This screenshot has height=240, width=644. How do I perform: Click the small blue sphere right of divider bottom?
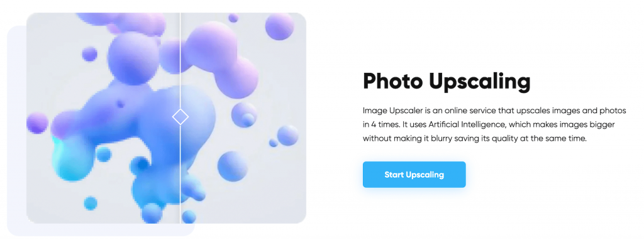(x=189, y=216)
